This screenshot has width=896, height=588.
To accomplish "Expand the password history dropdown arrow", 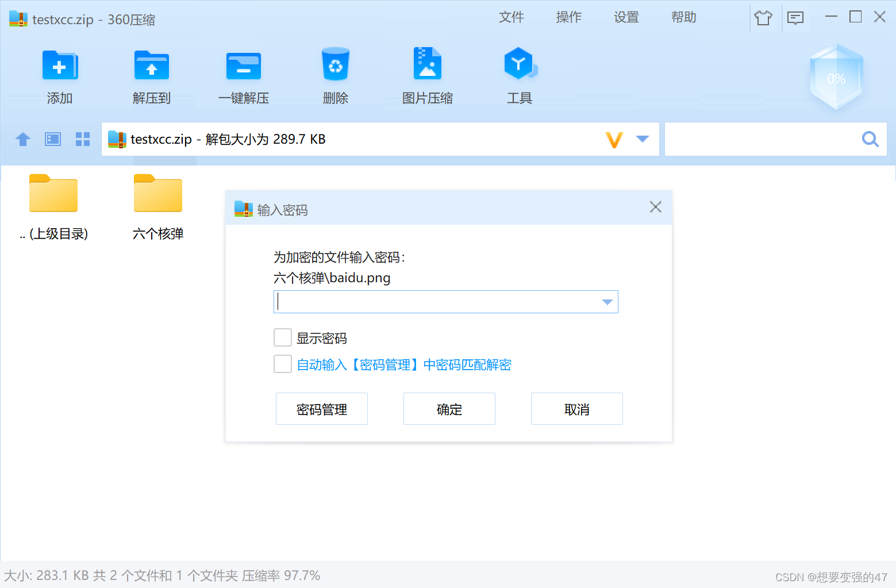I will coord(607,302).
